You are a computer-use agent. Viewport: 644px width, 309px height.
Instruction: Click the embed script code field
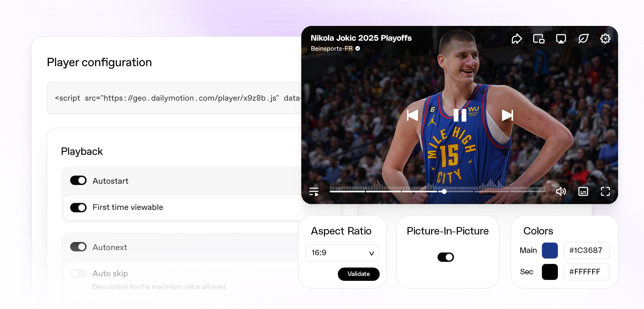pyautogui.click(x=174, y=98)
